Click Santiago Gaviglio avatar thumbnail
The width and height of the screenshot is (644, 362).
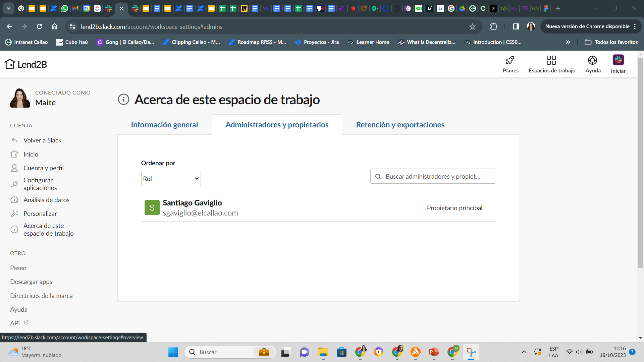click(152, 208)
